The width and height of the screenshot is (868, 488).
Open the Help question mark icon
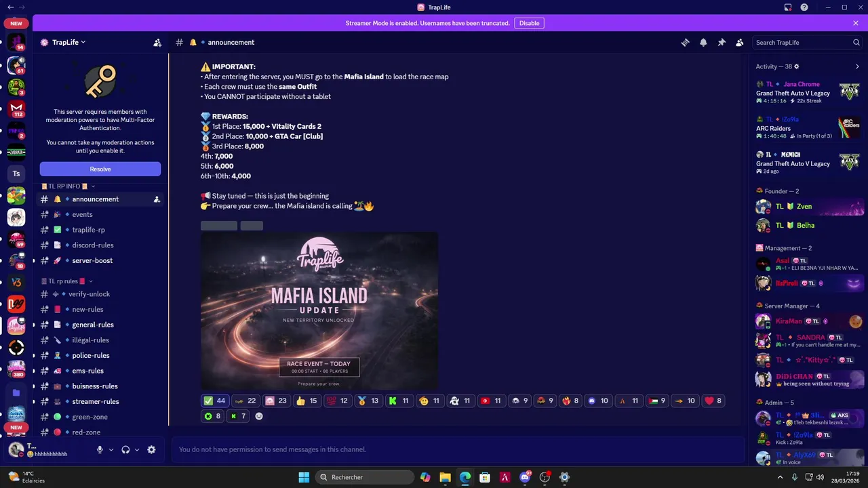click(x=804, y=7)
